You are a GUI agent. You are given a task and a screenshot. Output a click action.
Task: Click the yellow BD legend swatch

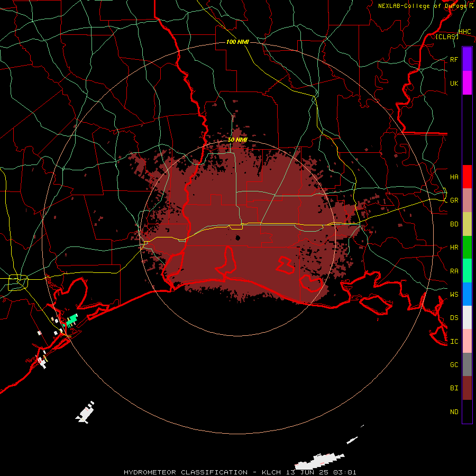pos(467,224)
